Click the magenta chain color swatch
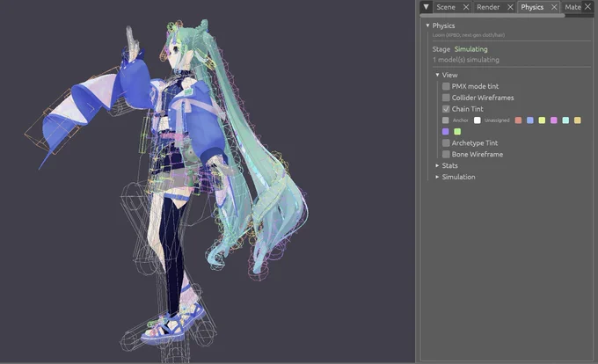Viewport: 598px width, 364px height. (x=554, y=120)
